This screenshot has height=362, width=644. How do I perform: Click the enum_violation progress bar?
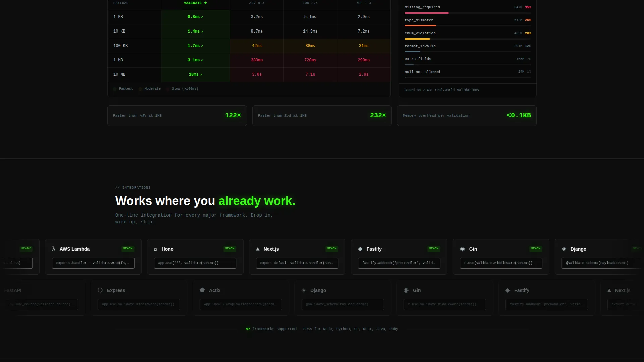pos(468,39)
